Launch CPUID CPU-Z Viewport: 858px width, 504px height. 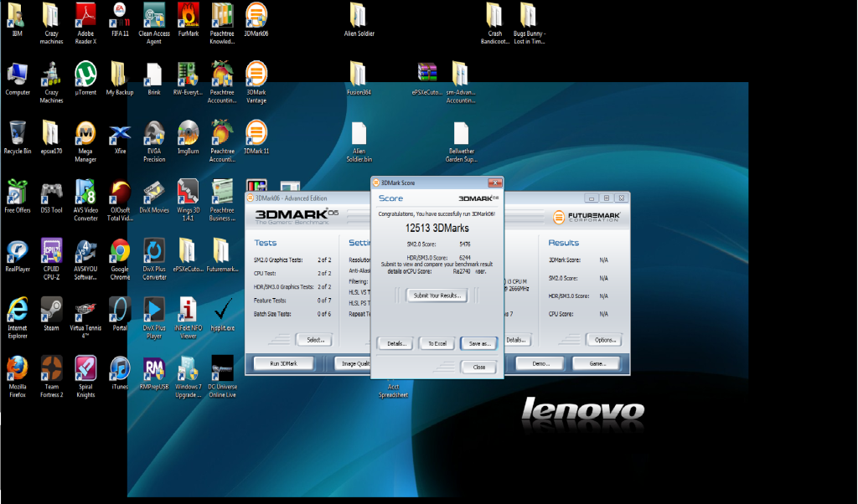pos(51,259)
